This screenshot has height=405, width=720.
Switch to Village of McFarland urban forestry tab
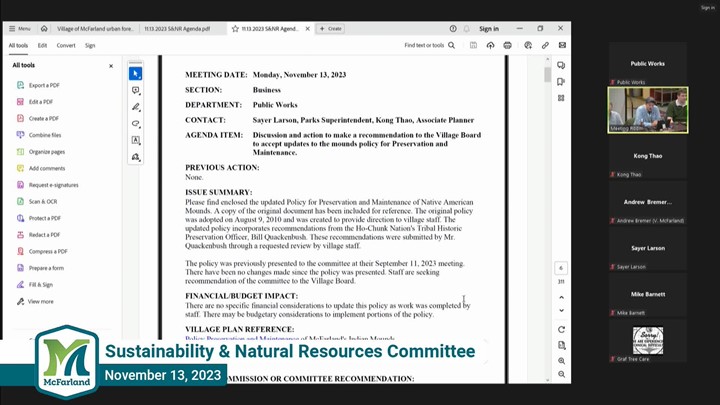click(x=95, y=28)
